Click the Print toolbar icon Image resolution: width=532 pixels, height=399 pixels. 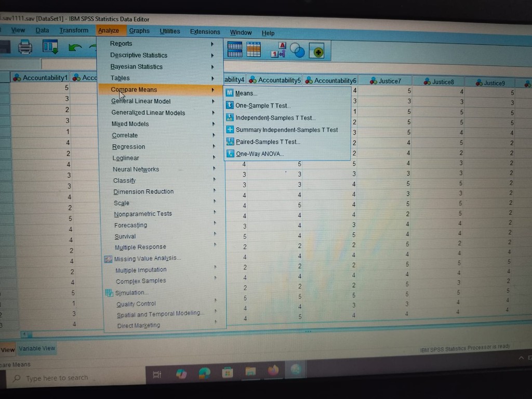25,46
